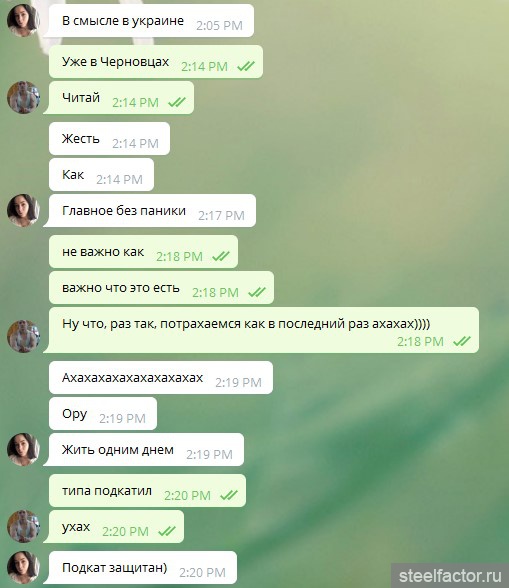
Task: Select the "Как" message bubble
Action: click(101, 175)
